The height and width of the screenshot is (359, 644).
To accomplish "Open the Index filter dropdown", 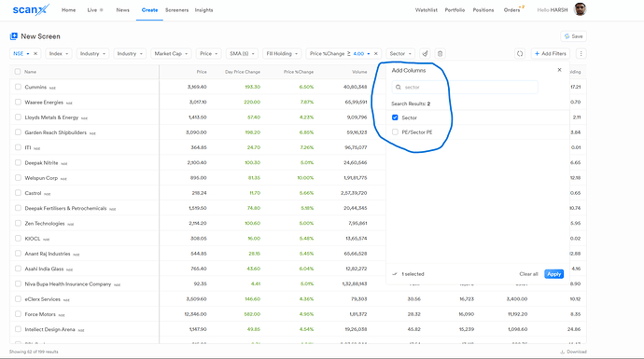I will tap(58, 53).
